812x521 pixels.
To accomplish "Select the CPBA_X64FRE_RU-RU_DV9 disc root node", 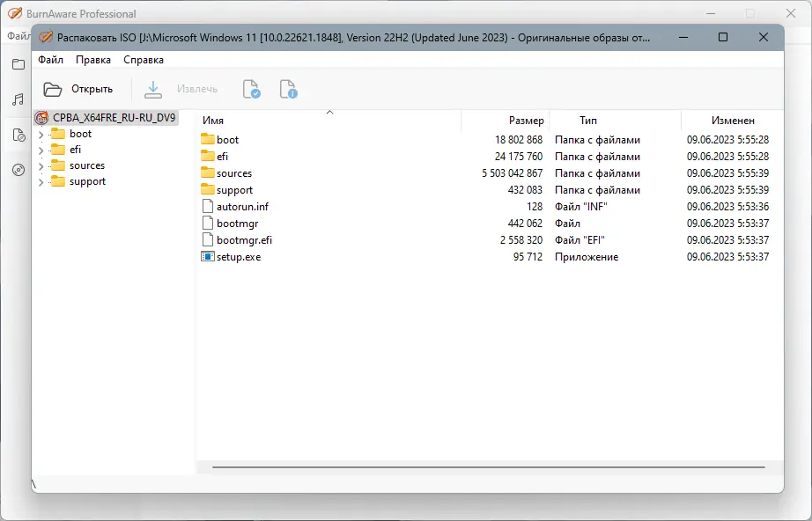I will 107,117.
